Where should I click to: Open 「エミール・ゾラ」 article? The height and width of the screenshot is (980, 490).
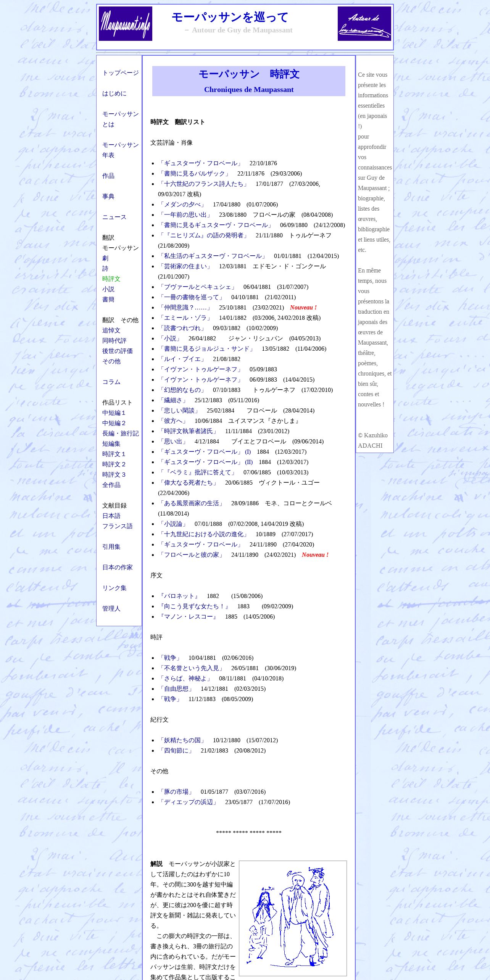185,318
